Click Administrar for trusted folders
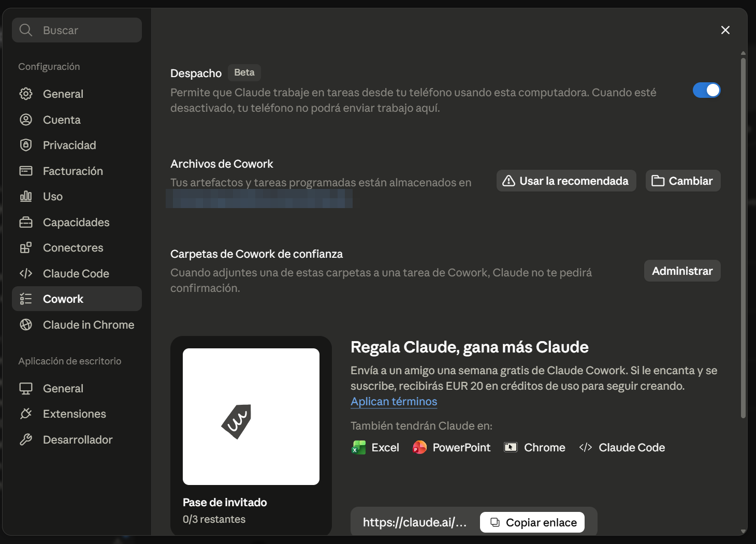This screenshot has height=544, width=756. click(682, 271)
